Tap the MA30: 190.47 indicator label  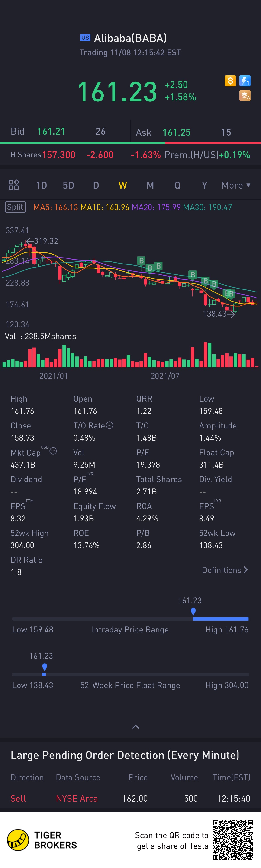coord(207,207)
